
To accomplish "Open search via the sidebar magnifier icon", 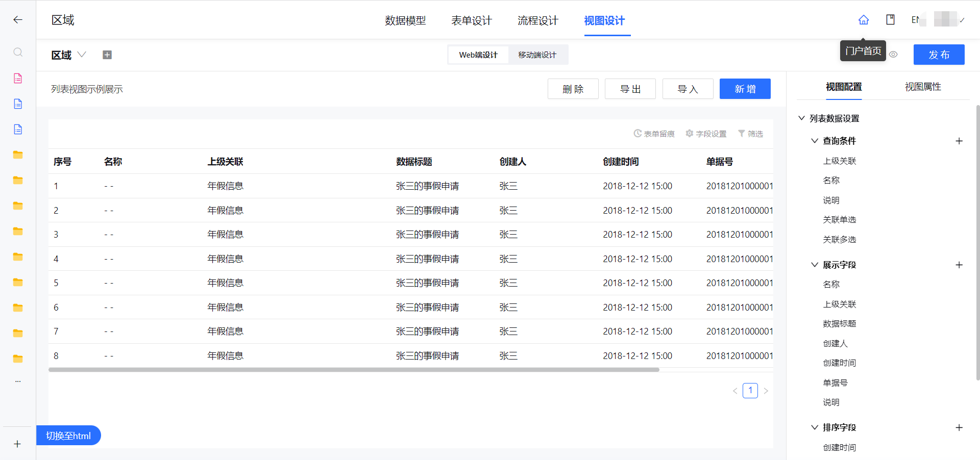I will click(18, 52).
